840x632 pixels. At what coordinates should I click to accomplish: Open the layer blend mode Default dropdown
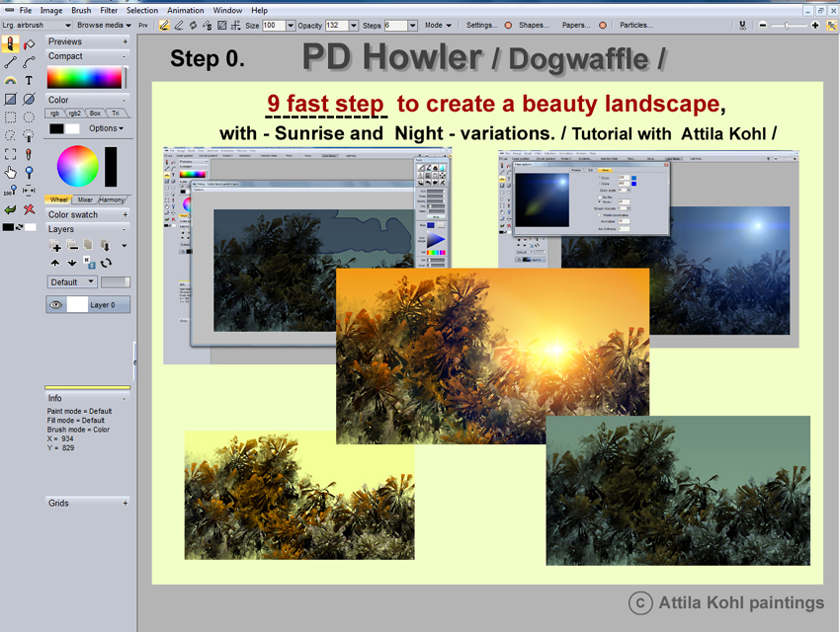72,282
